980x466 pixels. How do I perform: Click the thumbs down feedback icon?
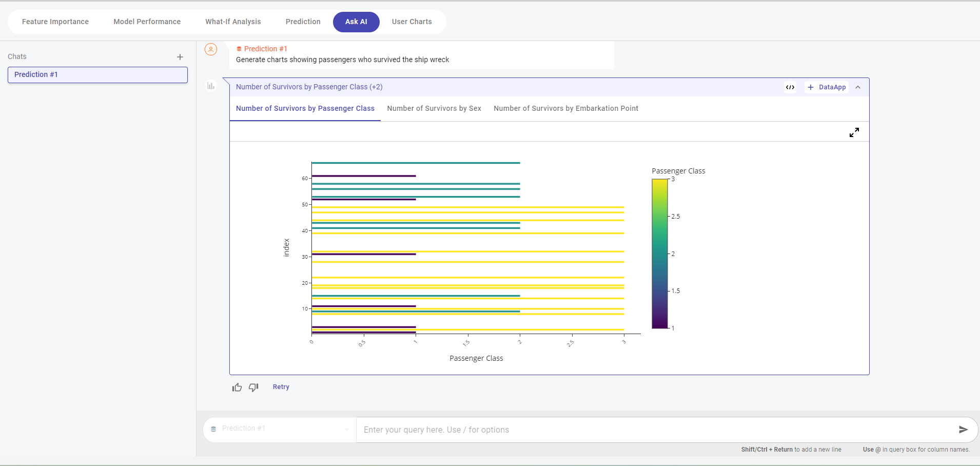click(x=253, y=387)
